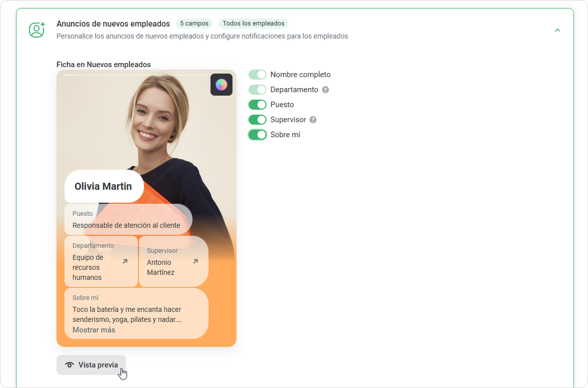Click the help icon beside Supervisor

pyautogui.click(x=313, y=120)
